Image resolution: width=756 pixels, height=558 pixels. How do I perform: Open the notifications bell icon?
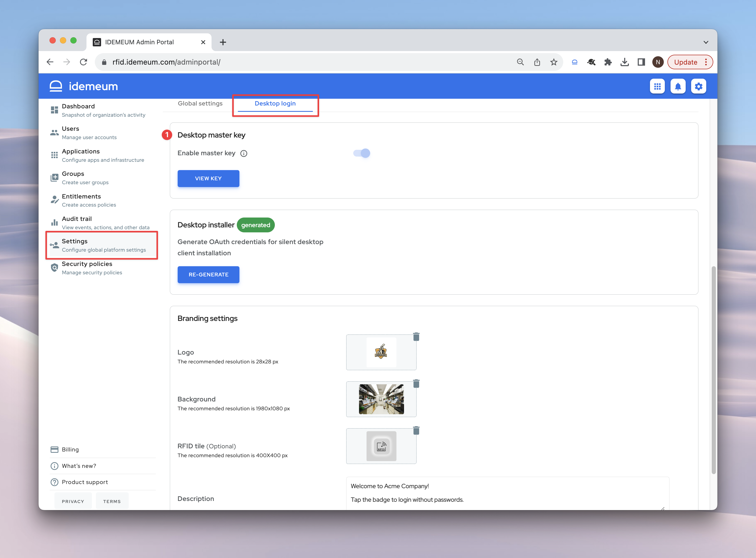click(678, 86)
